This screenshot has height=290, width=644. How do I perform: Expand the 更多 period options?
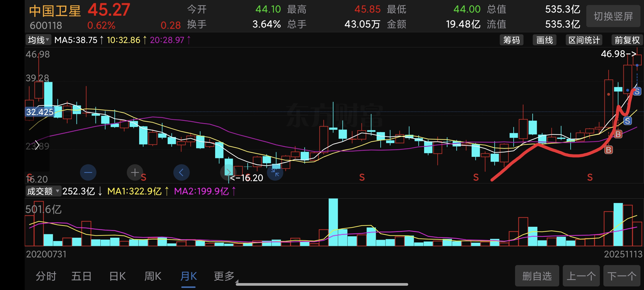pos(224,276)
